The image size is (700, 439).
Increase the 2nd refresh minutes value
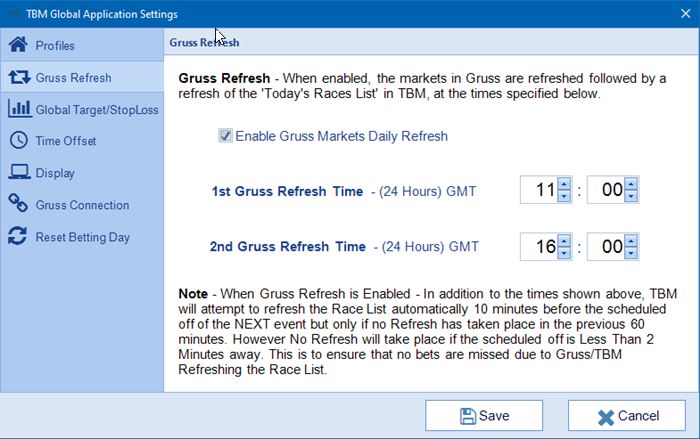pyautogui.click(x=631, y=240)
